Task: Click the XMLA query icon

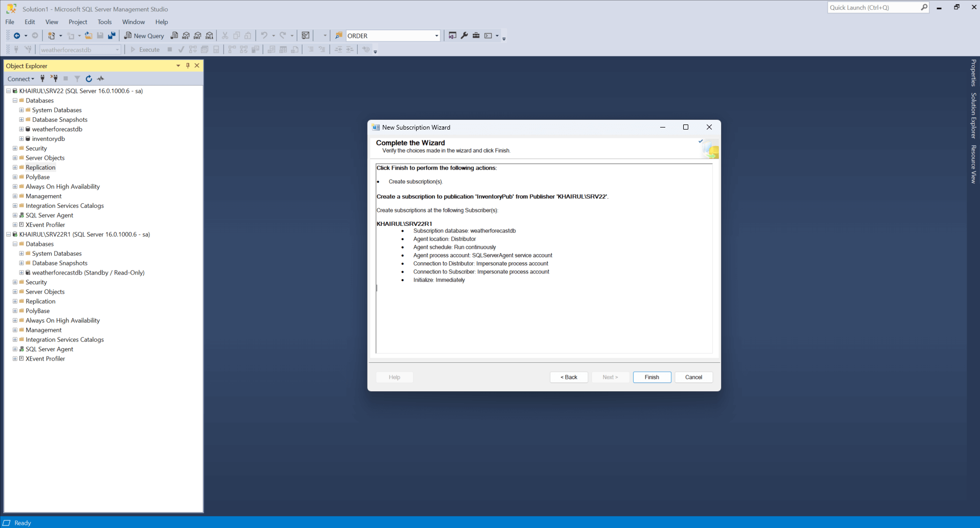Action: (x=209, y=36)
